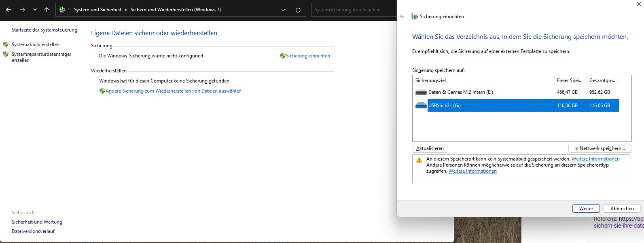The width and height of the screenshot is (644, 243).
Task: Click the 'Sicherung einrichten' wizard title icon
Action: coord(415,17)
